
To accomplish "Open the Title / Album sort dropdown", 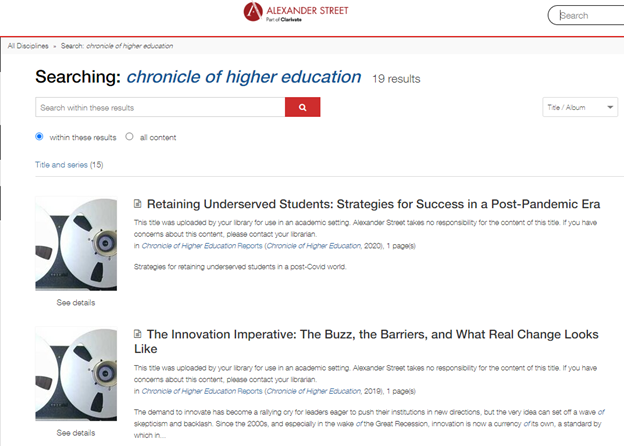I will pyautogui.click(x=581, y=107).
